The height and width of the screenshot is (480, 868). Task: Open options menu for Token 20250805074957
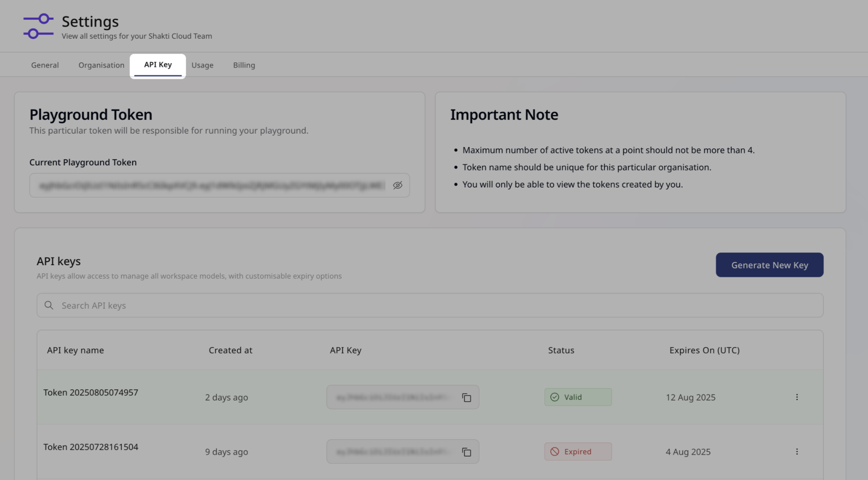[x=797, y=397]
